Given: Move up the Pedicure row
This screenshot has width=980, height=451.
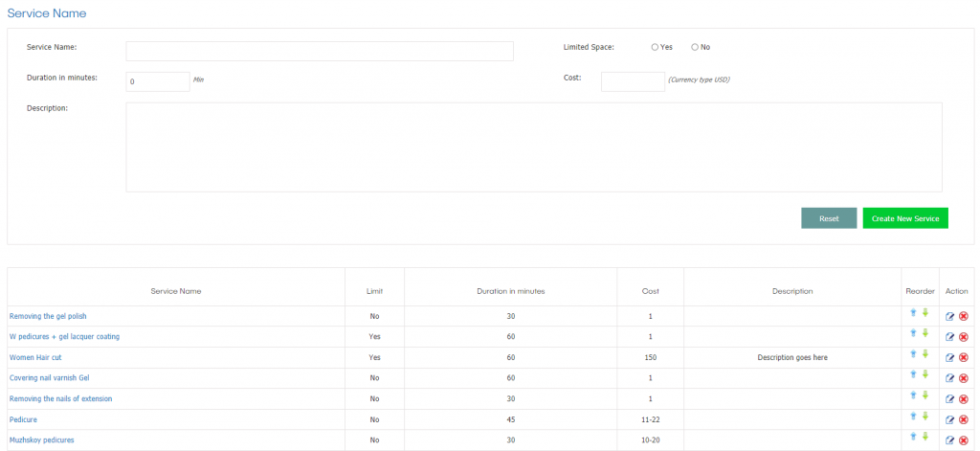Looking at the screenshot, I should tap(913, 416).
